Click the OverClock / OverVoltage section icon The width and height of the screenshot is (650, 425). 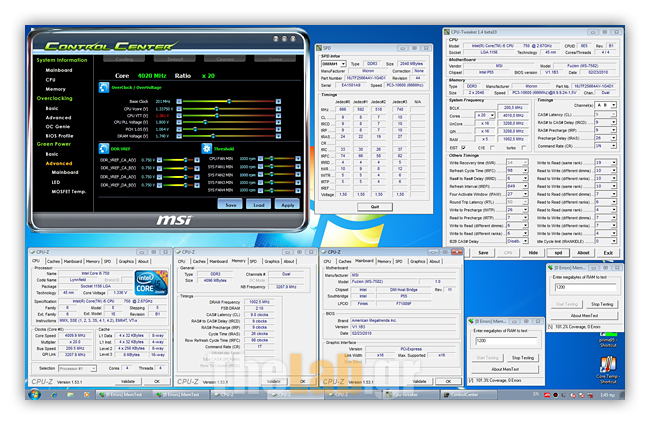tap(102, 88)
